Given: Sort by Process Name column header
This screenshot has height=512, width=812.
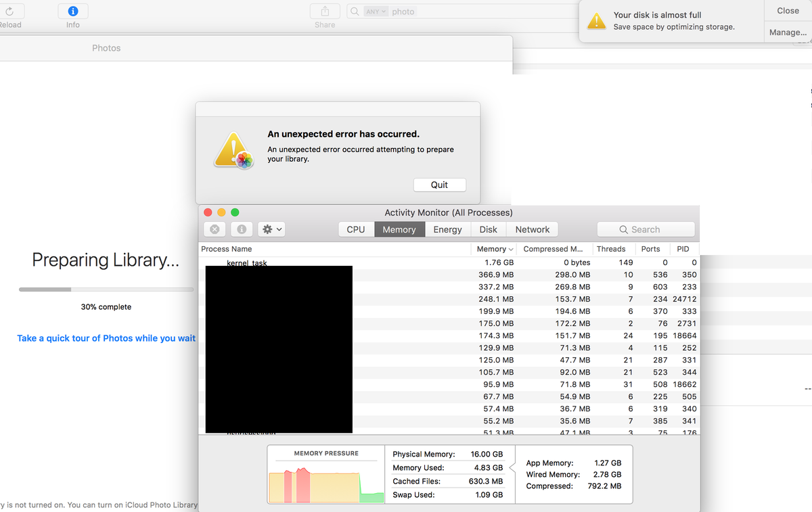Looking at the screenshot, I should click(x=336, y=249).
